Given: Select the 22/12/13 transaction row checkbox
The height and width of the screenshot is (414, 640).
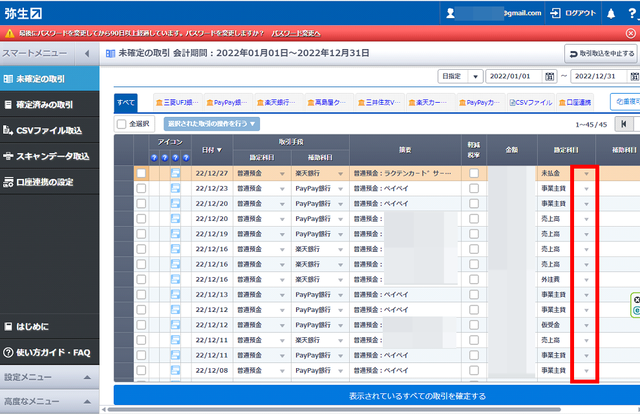Looking at the screenshot, I should (141, 294).
